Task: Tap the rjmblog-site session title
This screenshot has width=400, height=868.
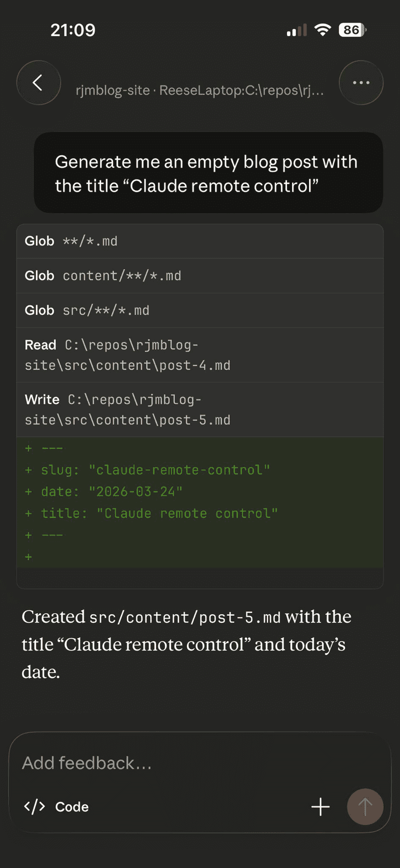Action: pyautogui.click(x=199, y=90)
